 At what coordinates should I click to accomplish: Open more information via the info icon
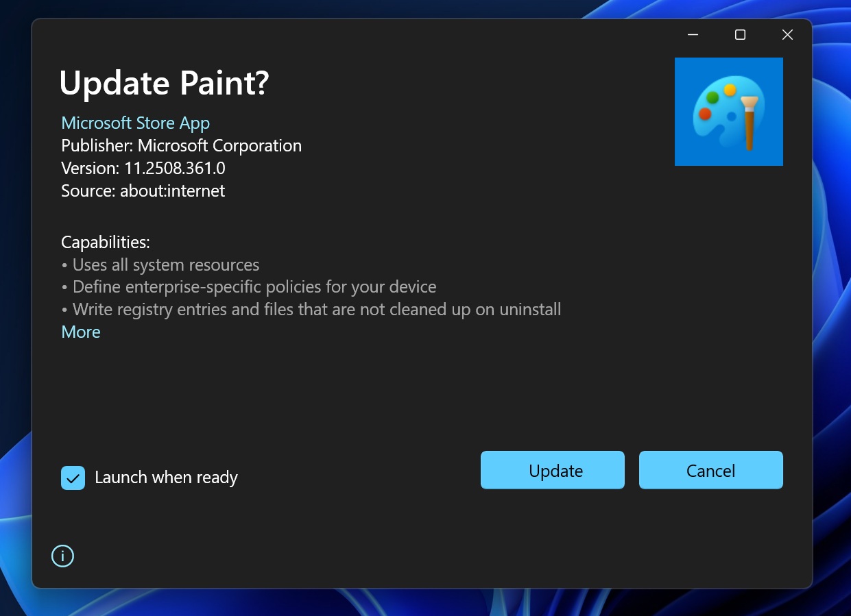pos(62,556)
